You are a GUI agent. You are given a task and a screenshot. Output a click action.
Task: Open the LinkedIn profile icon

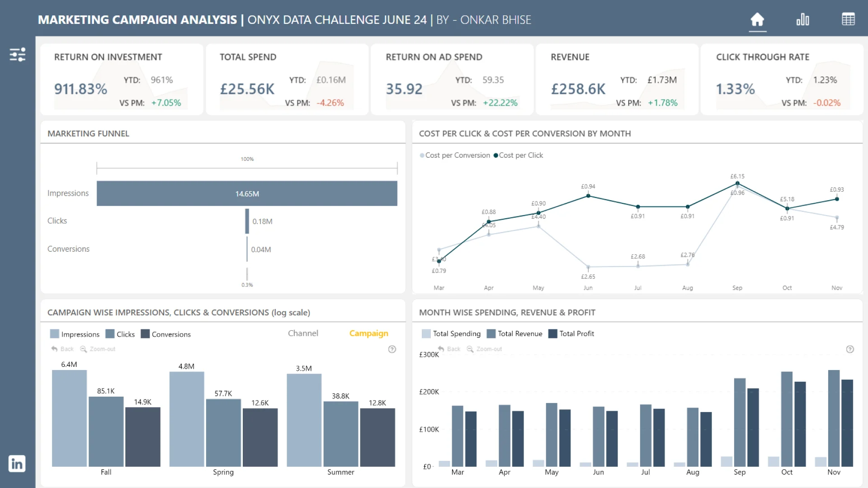[17, 464]
